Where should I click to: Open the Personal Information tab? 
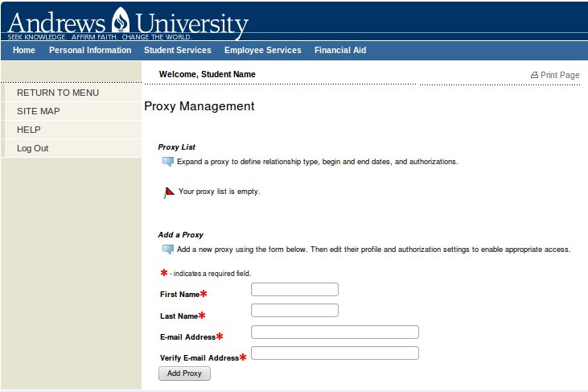click(x=90, y=50)
